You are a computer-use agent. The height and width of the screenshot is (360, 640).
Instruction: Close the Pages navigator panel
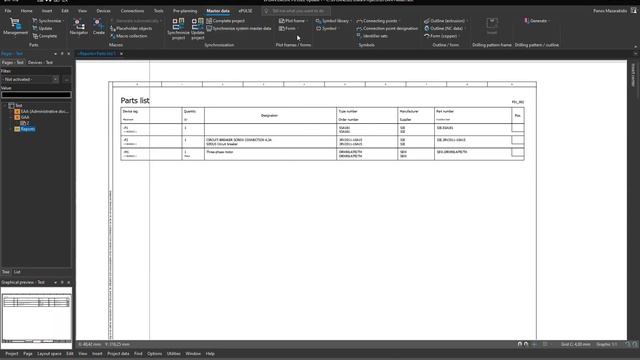pyautogui.click(x=69, y=53)
